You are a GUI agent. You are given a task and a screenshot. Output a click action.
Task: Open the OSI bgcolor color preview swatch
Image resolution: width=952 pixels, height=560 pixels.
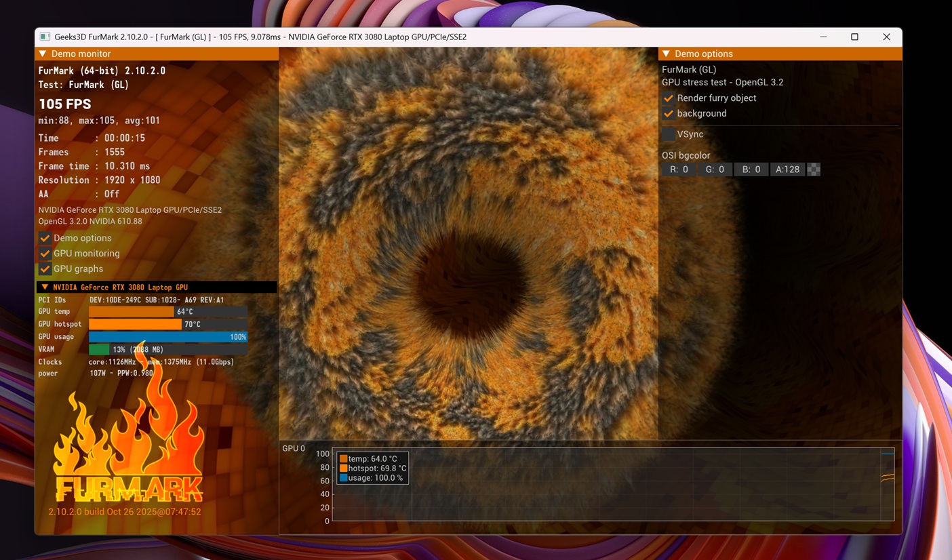814,169
